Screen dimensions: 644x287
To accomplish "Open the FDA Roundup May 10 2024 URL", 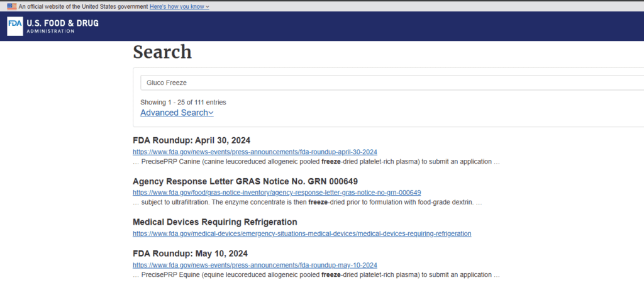I will 255,265.
